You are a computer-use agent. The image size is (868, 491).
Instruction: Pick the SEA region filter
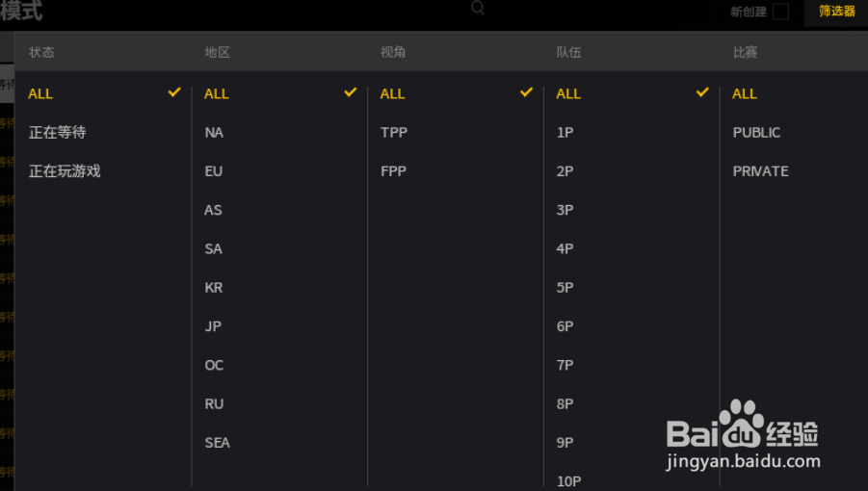217,442
